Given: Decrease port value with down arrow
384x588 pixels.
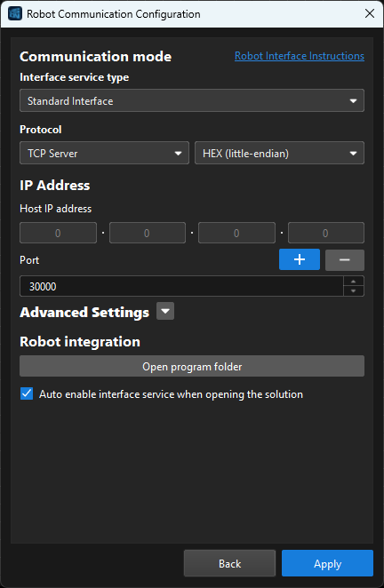Looking at the screenshot, I should coord(353,291).
